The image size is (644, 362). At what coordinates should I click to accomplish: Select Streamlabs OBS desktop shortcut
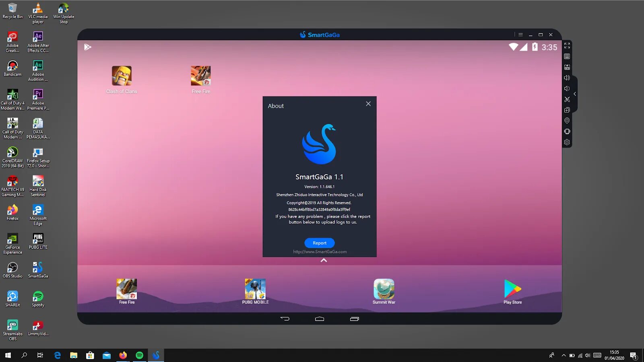[12, 331]
